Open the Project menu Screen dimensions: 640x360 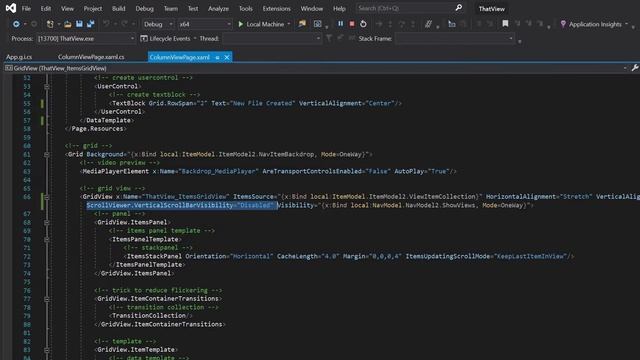pos(93,8)
